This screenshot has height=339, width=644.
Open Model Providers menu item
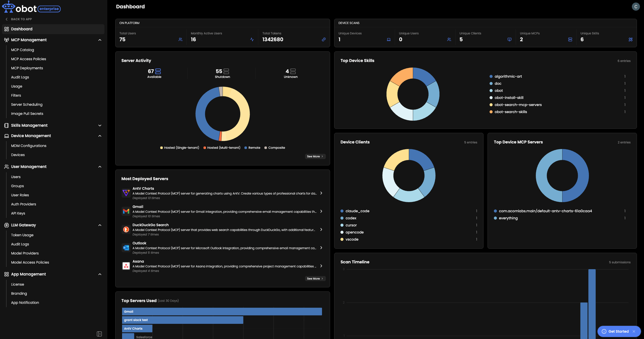tap(25, 253)
